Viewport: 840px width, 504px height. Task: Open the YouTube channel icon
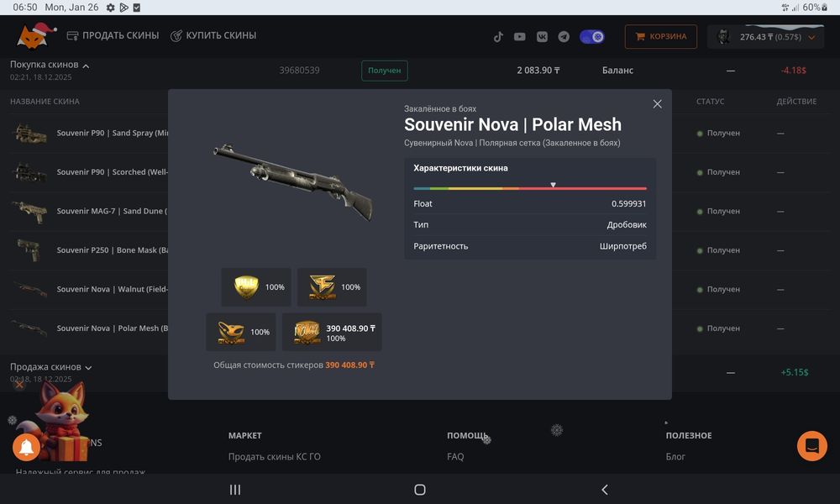pos(520,36)
